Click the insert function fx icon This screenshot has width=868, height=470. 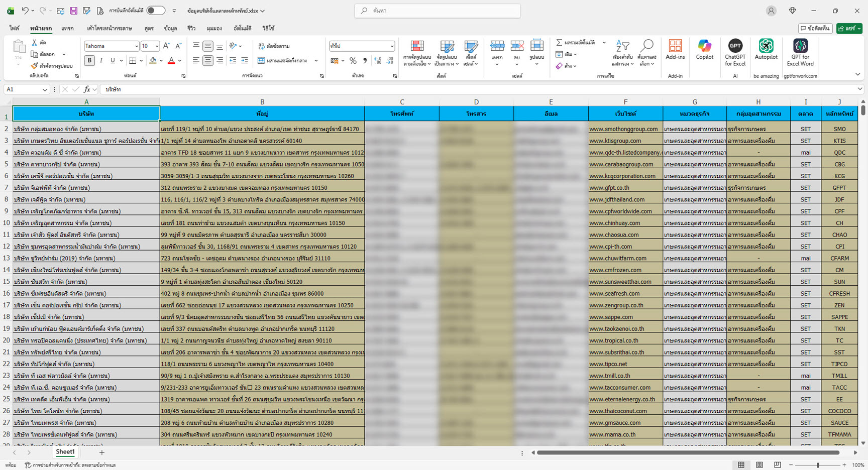pyautogui.click(x=87, y=89)
